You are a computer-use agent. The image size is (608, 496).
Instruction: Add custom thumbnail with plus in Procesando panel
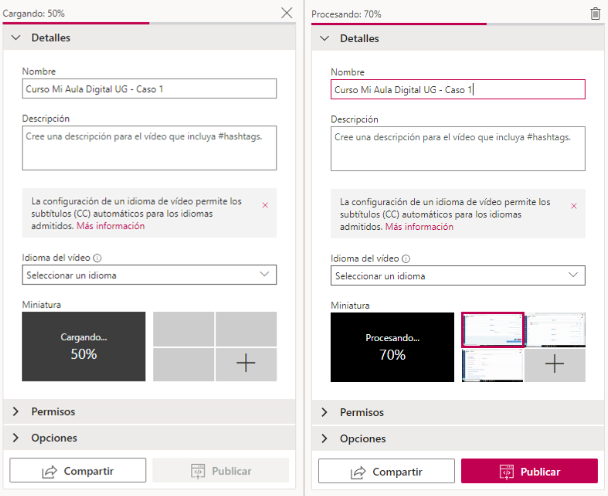pyautogui.click(x=555, y=365)
